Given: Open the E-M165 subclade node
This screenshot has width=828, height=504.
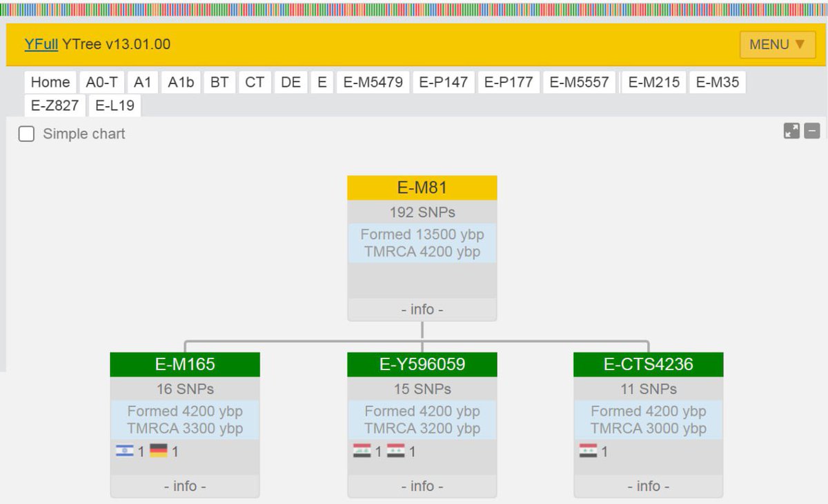Looking at the screenshot, I should (x=185, y=364).
